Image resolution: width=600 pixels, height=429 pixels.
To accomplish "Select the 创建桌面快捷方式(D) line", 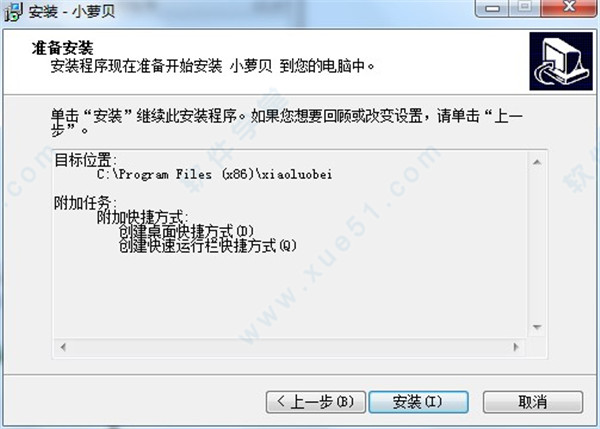I will (x=186, y=231).
